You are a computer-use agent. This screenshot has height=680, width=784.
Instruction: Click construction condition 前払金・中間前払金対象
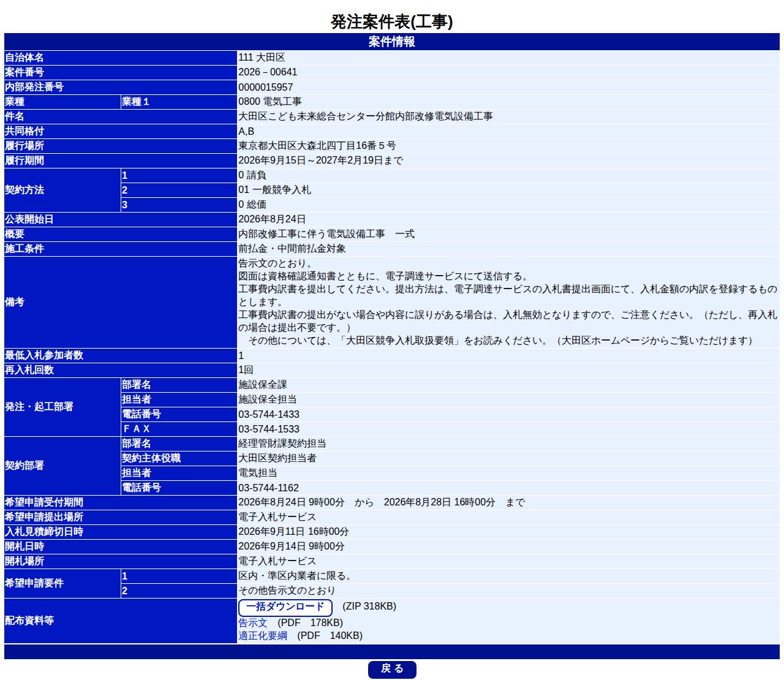tap(292, 249)
